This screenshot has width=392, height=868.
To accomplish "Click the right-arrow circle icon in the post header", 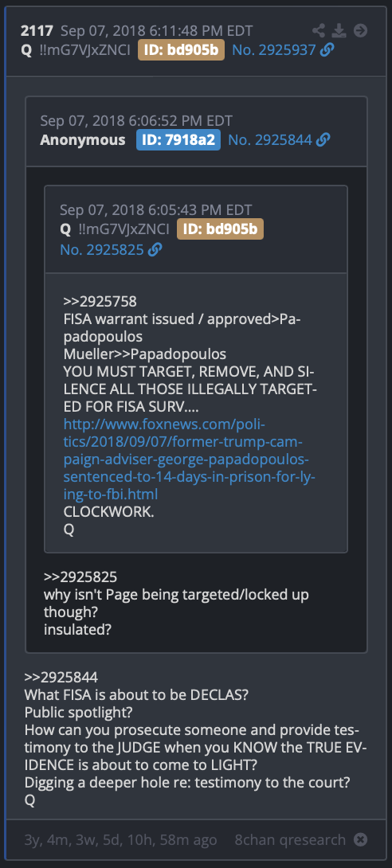I will click(360, 30).
